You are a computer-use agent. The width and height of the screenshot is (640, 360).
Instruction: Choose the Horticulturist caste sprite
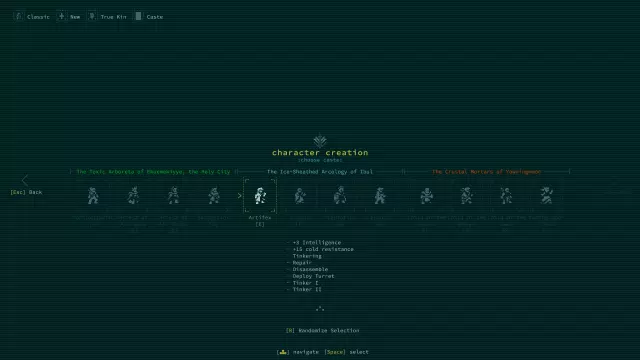pyautogui.click(x=93, y=196)
